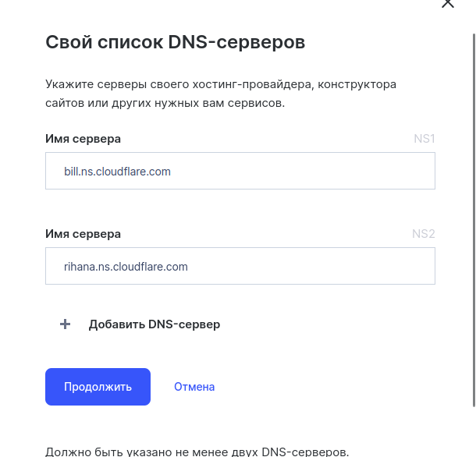Click the plus icon to add server
The width and height of the screenshot is (476, 457).
point(66,324)
